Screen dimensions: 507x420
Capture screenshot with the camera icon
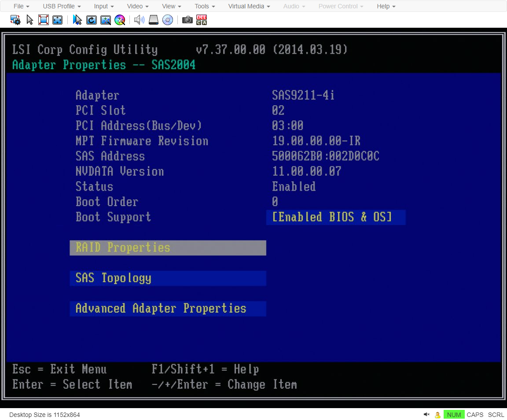[x=187, y=20]
